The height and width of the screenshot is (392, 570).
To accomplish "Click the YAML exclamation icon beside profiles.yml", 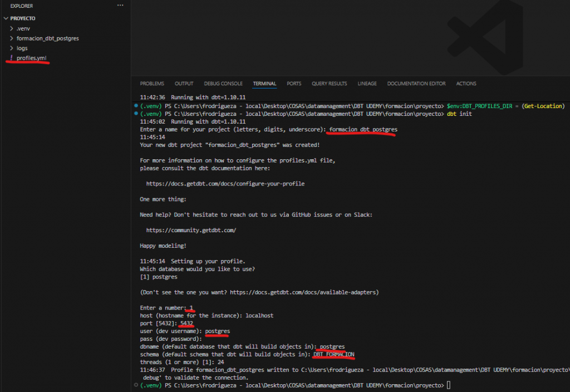I will click(x=12, y=58).
